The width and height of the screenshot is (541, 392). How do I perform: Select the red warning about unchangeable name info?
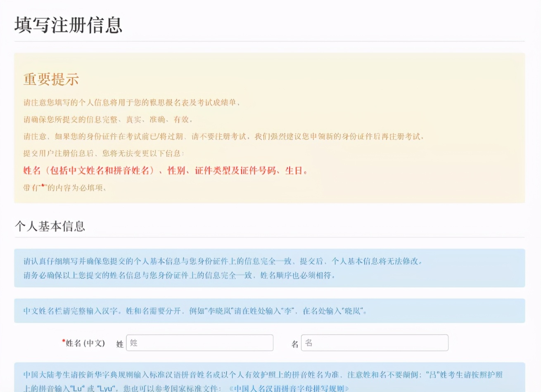[x=165, y=170]
